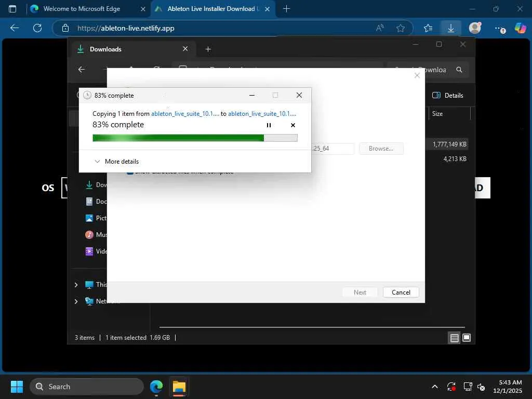This screenshot has height=399, width=532.
Task: Pause the file copy operation
Action: (269, 125)
